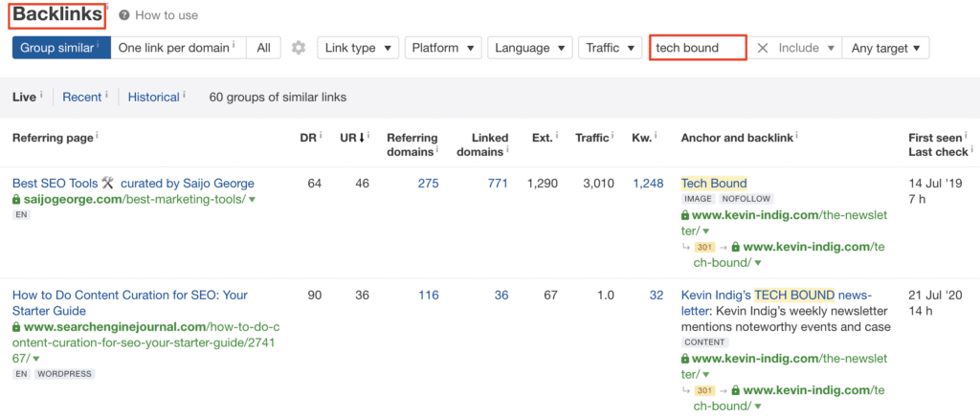Click the info icon next to Historical
This screenshot has width=980, height=418.
coord(184,96)
